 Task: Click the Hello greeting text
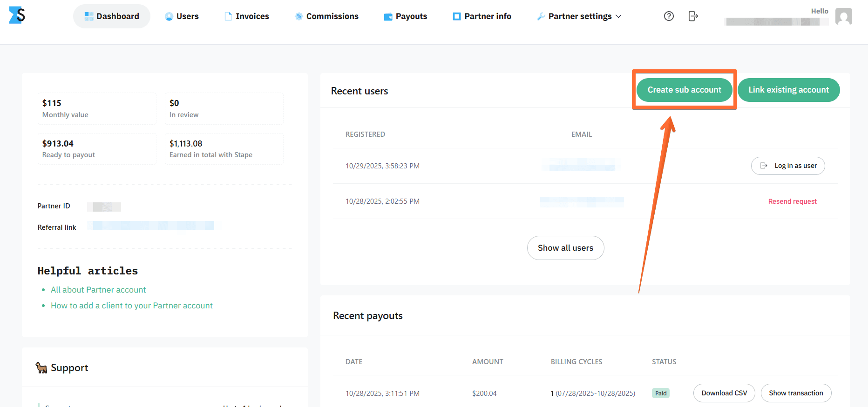820,11
